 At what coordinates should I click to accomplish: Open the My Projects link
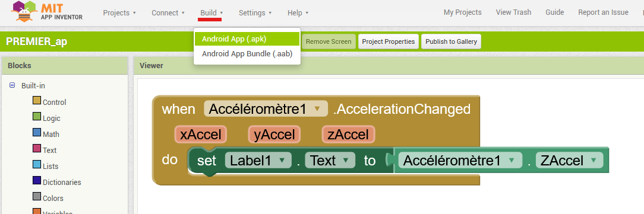[462, 12]
